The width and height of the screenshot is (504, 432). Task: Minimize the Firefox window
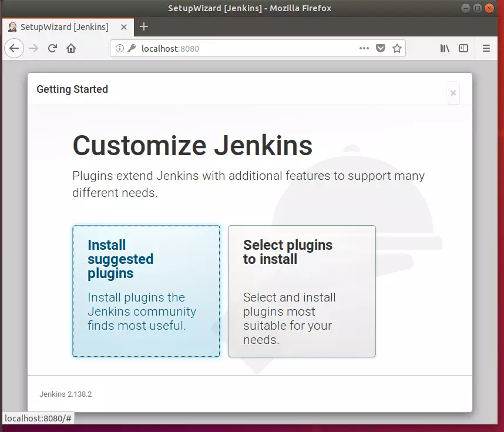(x=466, y=8)
